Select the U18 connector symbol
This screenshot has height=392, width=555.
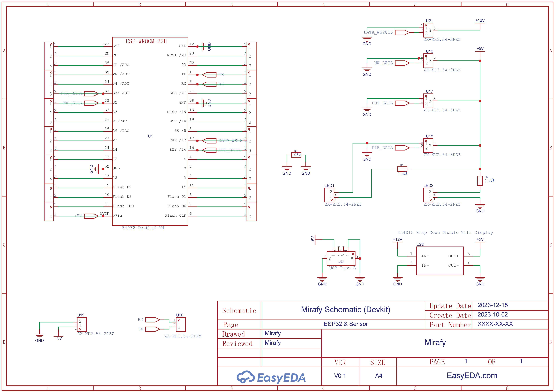pos(428,145)
